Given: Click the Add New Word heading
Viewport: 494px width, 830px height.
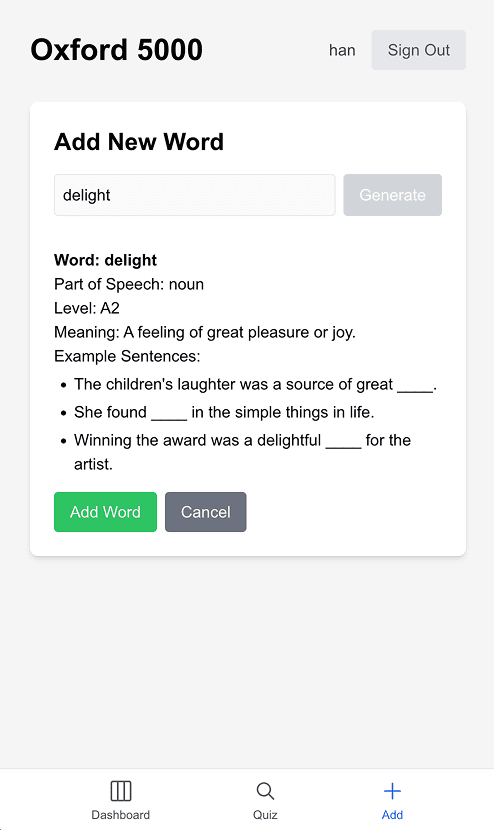Looking at the screenshot, I should click(139, 142).
